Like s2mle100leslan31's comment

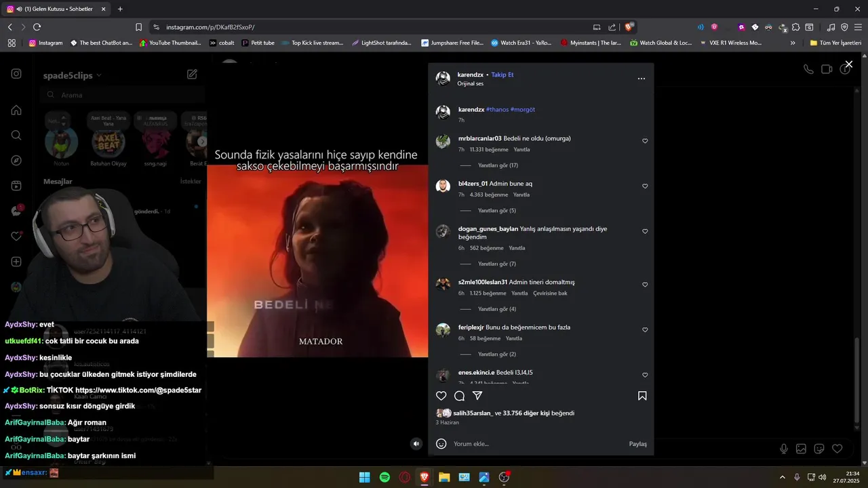(645, 285)
